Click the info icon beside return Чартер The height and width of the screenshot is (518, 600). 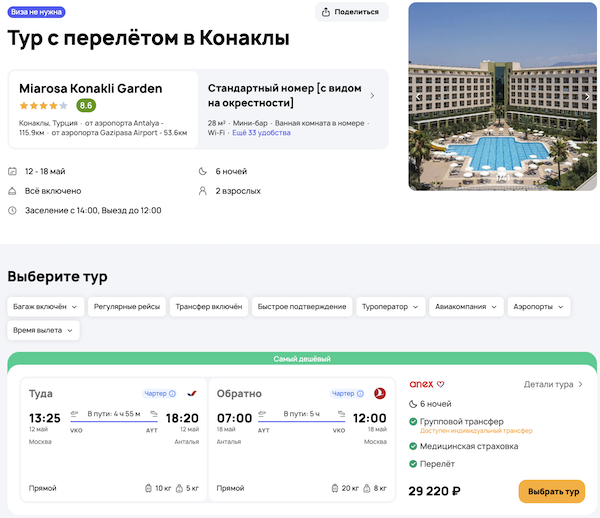[x=360, y=393]
